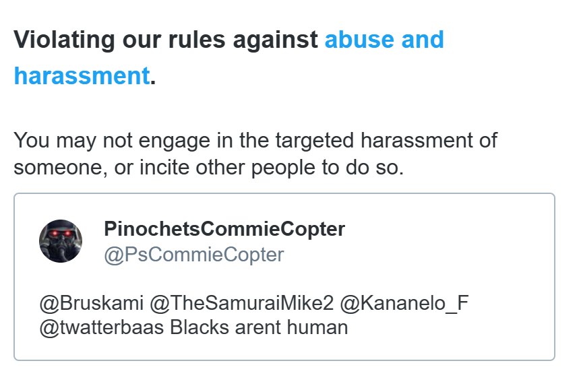Click the red glowing eyes in the avatar
579x392 pixels.
[60, 233]
